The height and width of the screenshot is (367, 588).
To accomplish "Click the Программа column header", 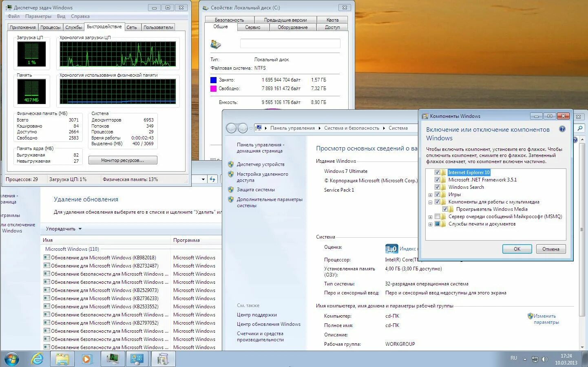I will coord(196,240).
